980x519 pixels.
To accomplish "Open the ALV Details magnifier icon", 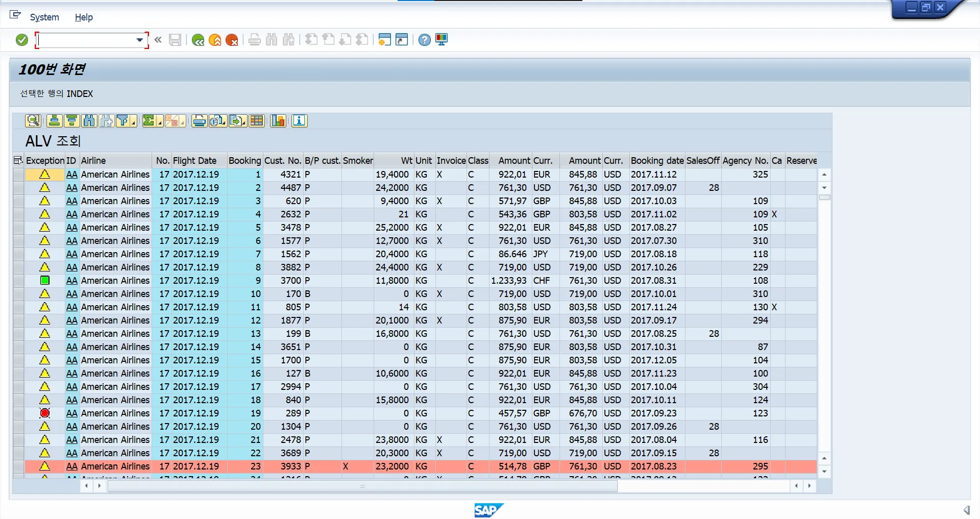I will 33,121.
